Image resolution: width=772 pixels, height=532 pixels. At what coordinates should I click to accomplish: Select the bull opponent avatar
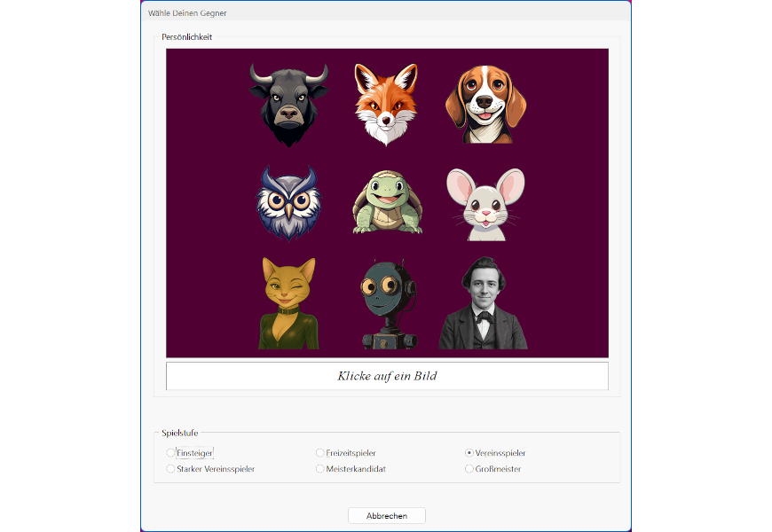pyautogui.click(x=288, y=102)
